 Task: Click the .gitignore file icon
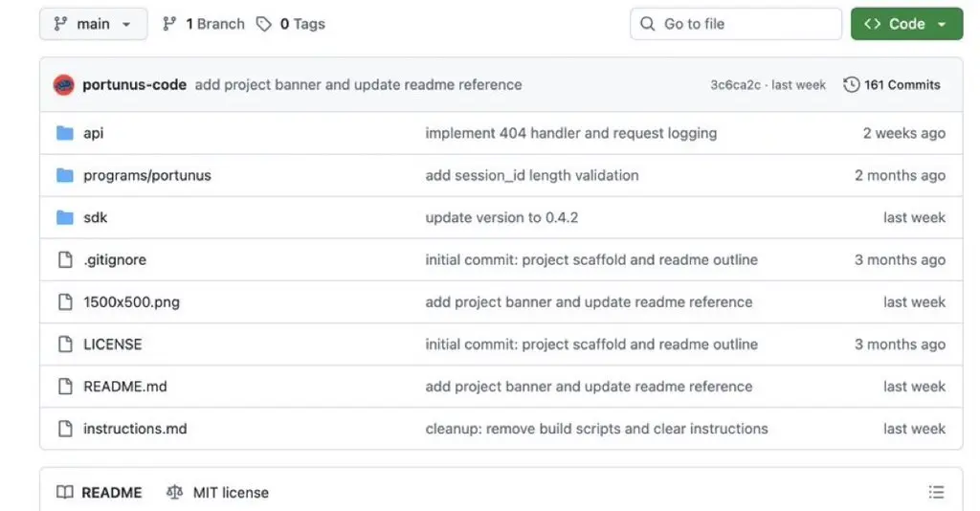point(65,259)
